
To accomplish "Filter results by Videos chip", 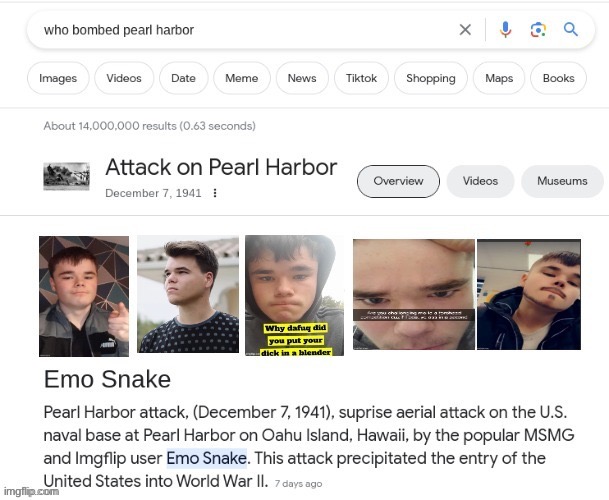I will (x=124, y=78).
